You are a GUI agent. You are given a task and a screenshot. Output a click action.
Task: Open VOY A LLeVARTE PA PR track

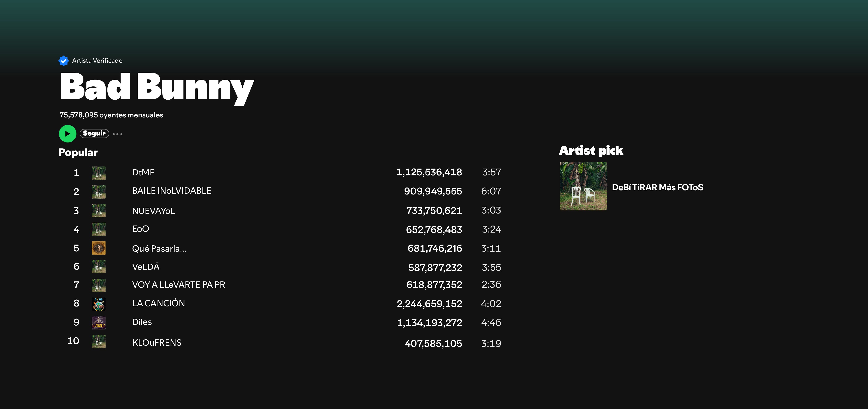[178, 285]
